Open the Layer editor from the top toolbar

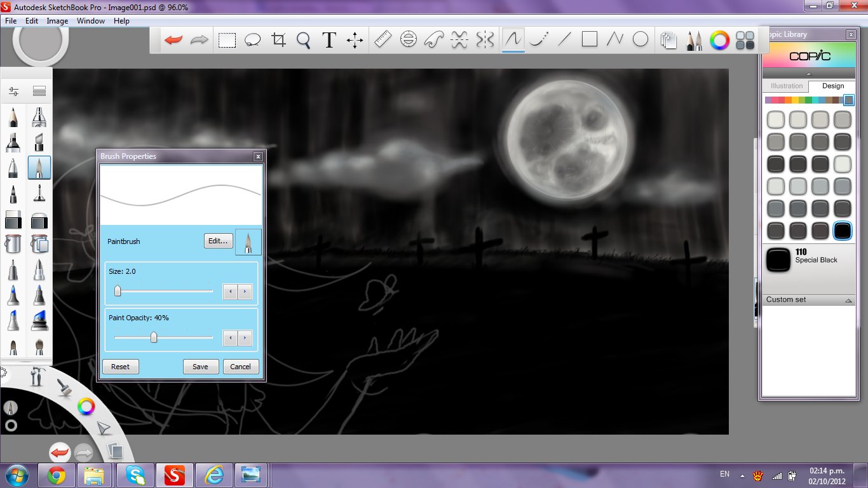coord(668,40)
